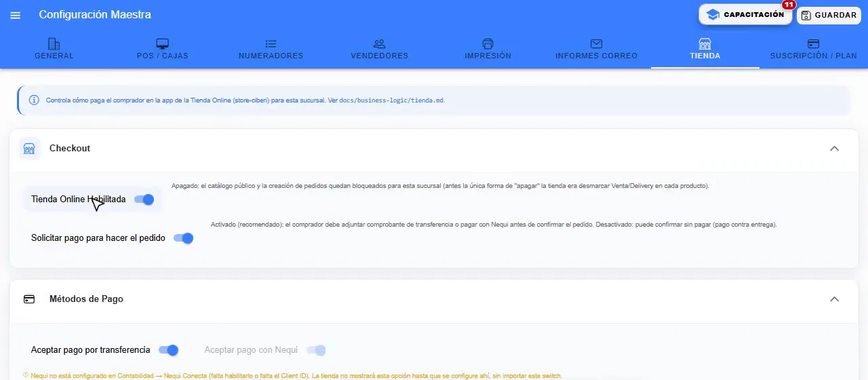Click the description starting 'Apagado: el catálogo público'
868x380 pixels.
(440, 186)
